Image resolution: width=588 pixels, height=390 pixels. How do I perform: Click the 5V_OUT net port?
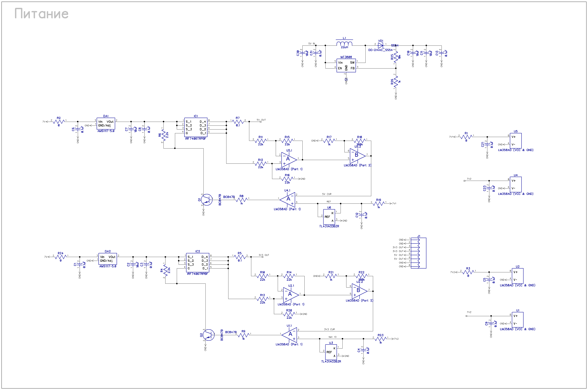click(261, 122)
